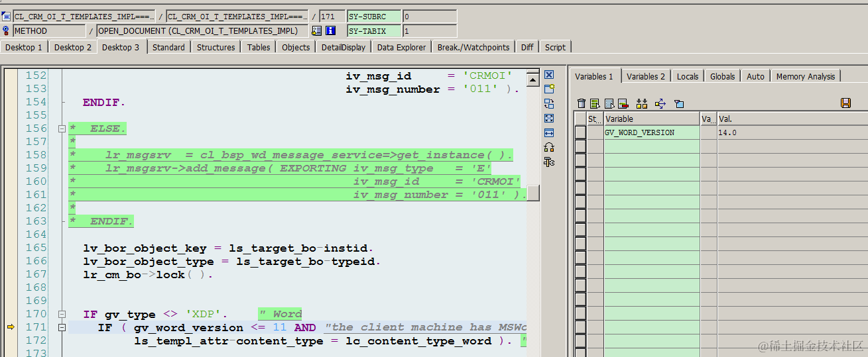Click the orange floppy disk save icon

point(845,103)
